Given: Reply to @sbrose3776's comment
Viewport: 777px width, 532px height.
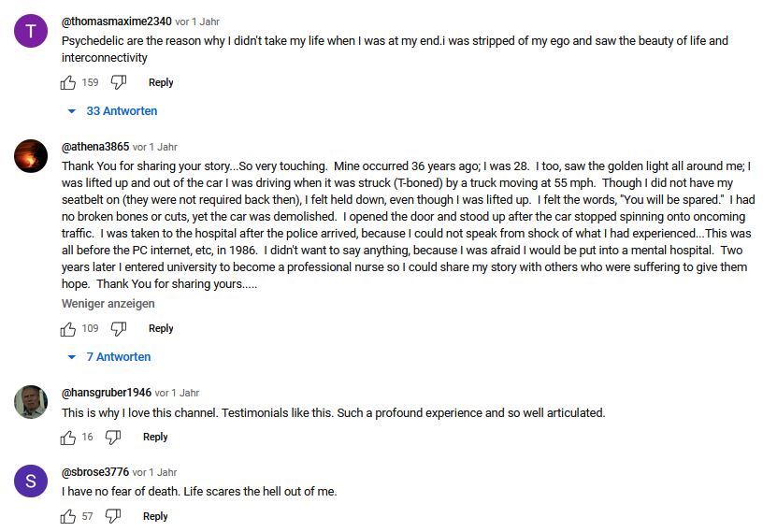Looking at the screenshot, I should 155,516.
